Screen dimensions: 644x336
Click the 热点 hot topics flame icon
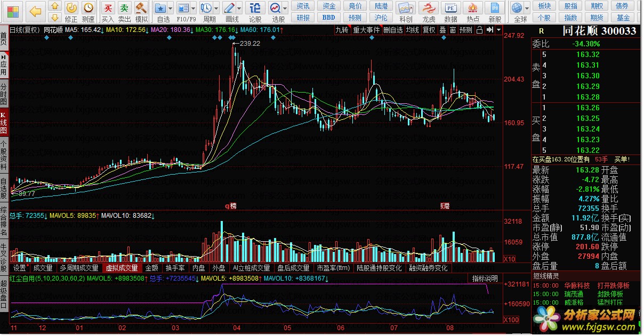[x=473, y=11]
